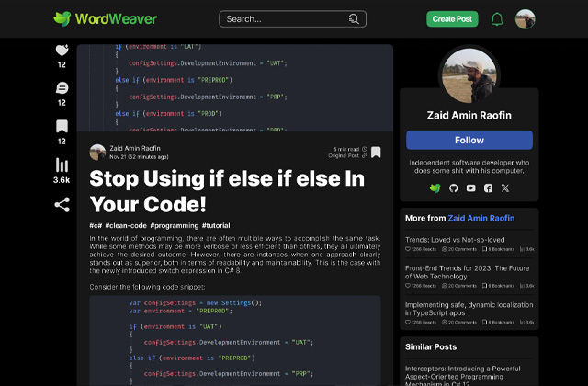View post stats bar chart icon
The height and width of the screenshot is (386, 588).
(62, 165)
